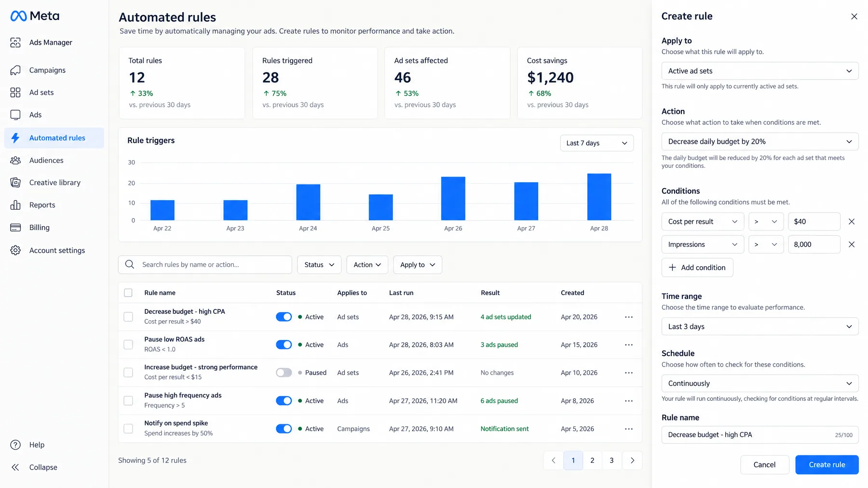Screen dimensions: 868x488
Task: Click the Apr 28 bar in chart
Action: [x=599, y=197]
